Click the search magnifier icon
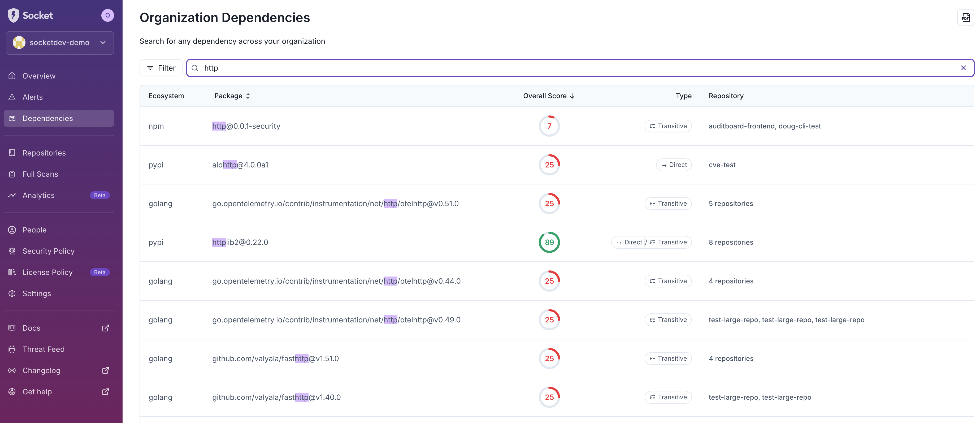This screenshot has width=980, height=423. (195, 68)
